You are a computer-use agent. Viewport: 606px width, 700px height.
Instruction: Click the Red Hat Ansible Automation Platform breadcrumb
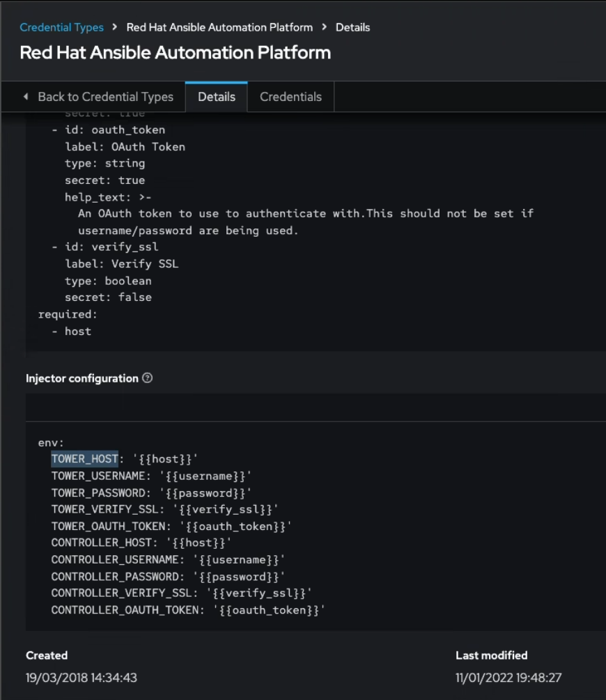[219, 27]
